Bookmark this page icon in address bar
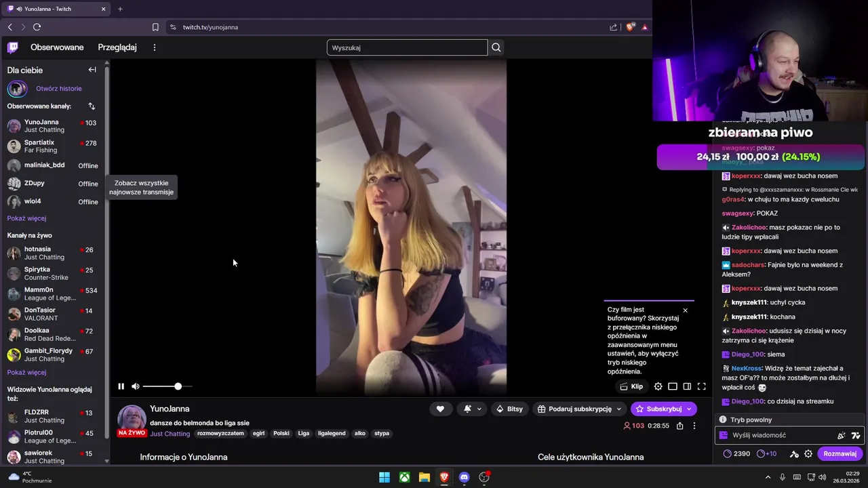Image resolution: width=868 pixels, height=488 pixels. pyautogui.click(x=155, y=27)
